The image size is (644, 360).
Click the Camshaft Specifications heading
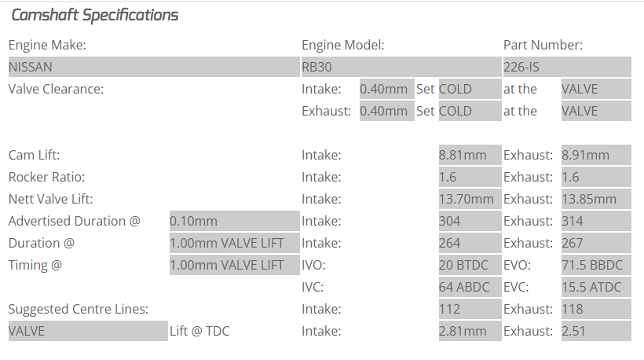click(x=94, y=15)
